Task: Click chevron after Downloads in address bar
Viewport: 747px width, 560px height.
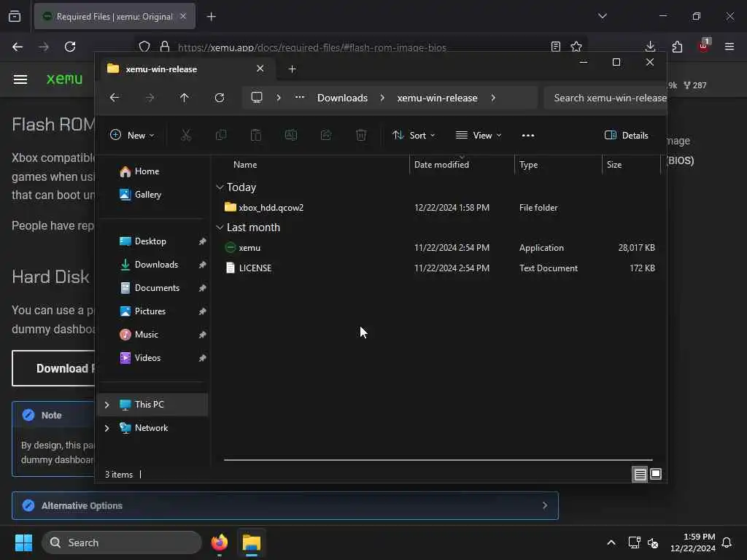Action: [382, 98]
